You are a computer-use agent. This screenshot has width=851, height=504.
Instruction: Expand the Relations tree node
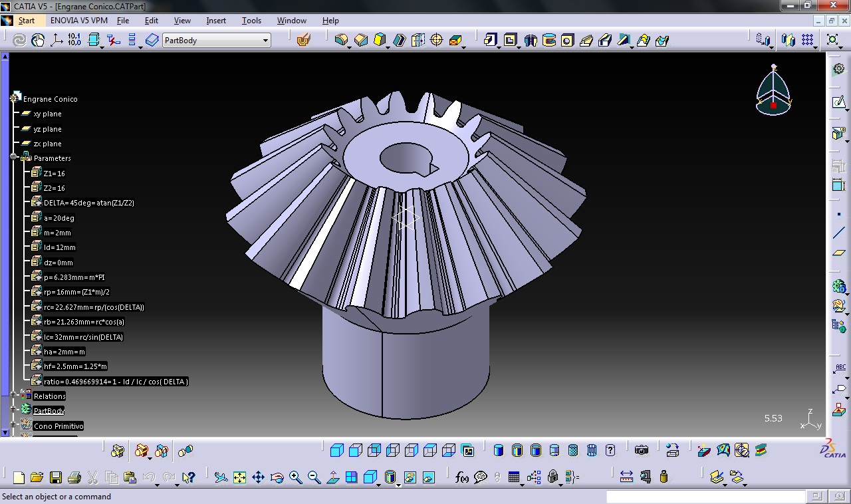pos(13,395)
